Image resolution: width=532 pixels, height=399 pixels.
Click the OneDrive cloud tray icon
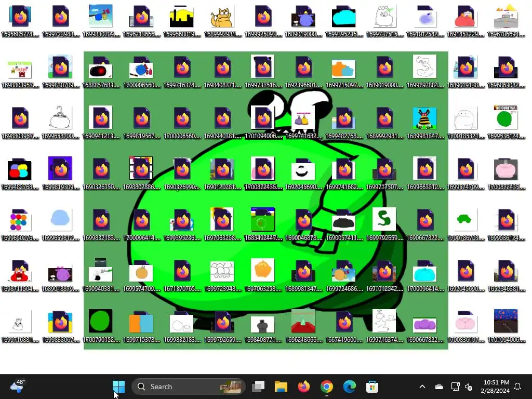pos(439,387)
